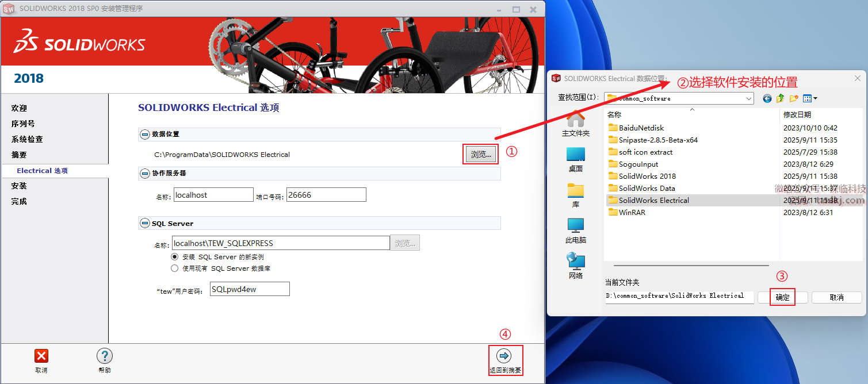Open 此电脑 in places bar
Image resolution: width=868 pixels, height=384 pixels.
tap(576, 231)
